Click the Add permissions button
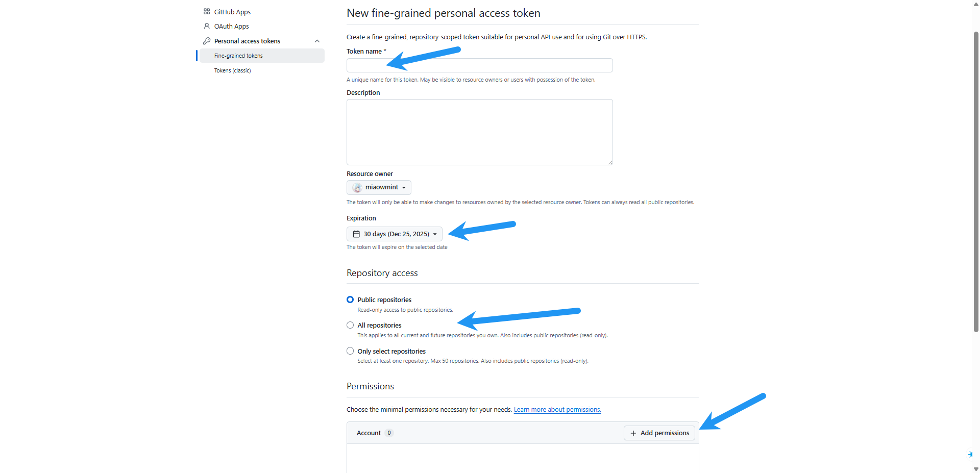 [x=659, y=433]
